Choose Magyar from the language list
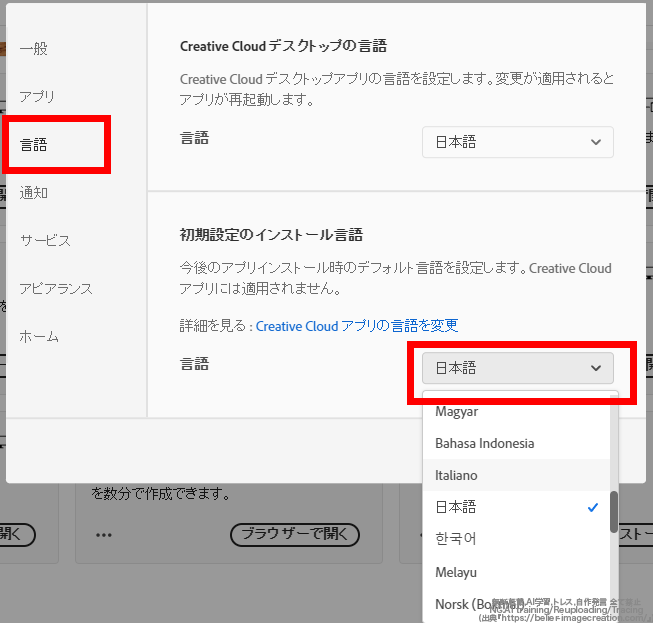This screenshot has width=653, height=623. point(457,412)
